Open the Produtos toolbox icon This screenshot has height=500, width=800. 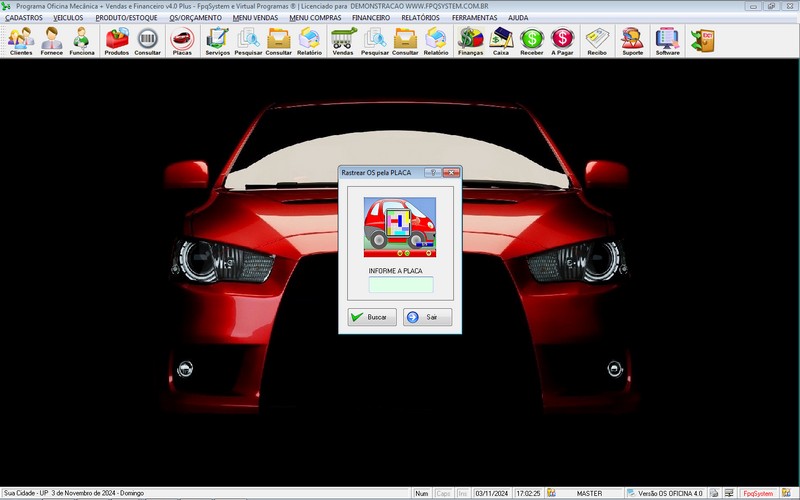click(117, 41)
